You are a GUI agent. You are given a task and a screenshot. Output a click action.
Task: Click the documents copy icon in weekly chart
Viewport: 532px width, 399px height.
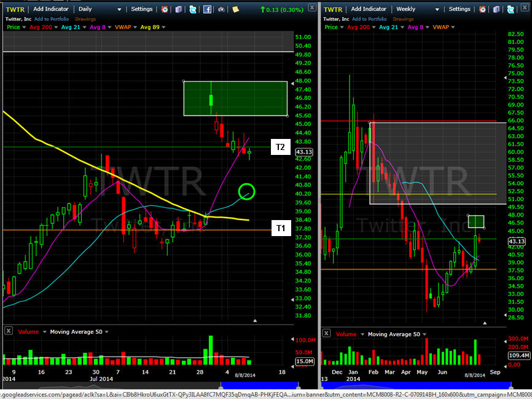[497, 9]
